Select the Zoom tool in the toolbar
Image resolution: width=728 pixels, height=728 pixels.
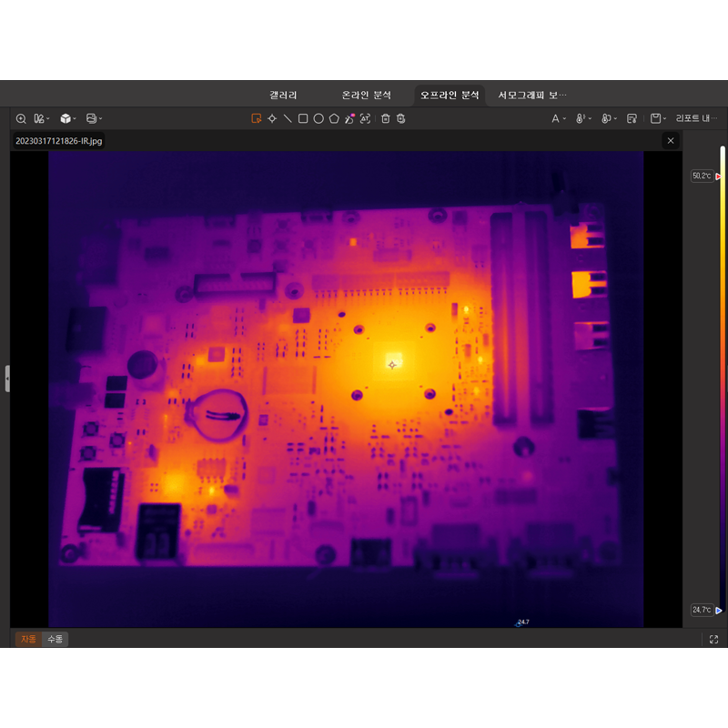tap(20, 118)
